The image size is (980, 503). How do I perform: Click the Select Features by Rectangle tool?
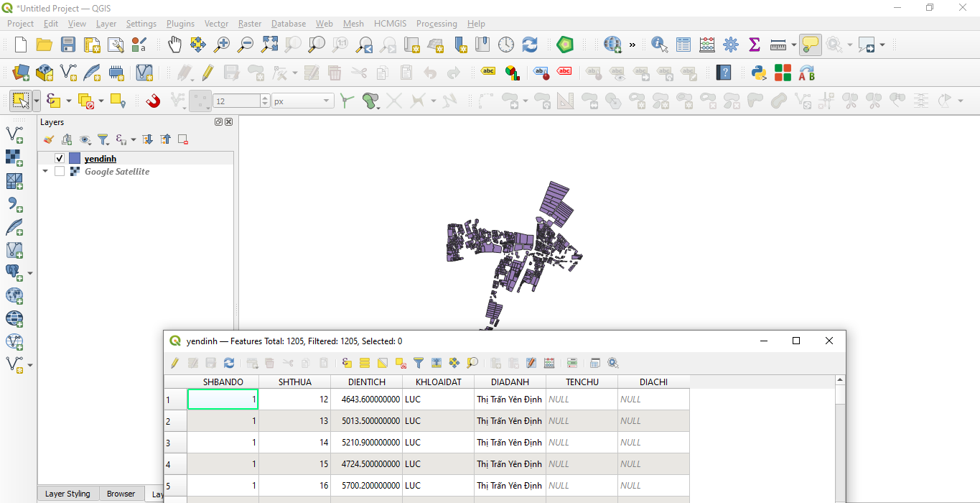click(x=21, y=100)
